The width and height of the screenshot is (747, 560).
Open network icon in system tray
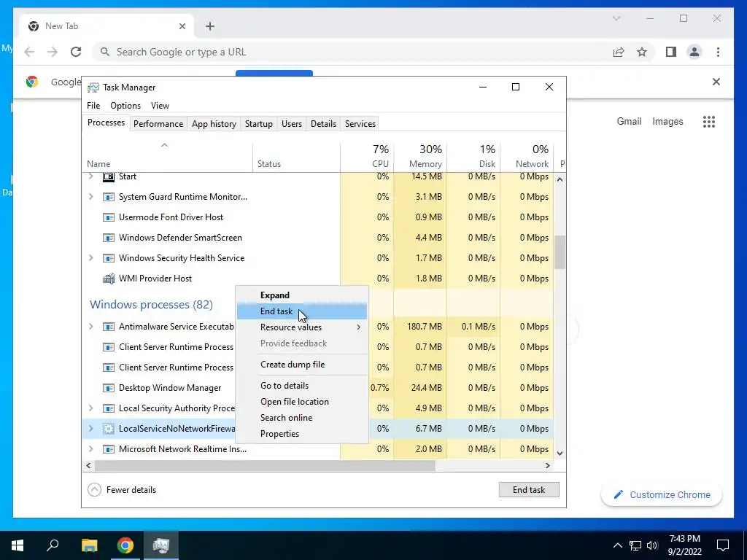(x=635, y=545)
